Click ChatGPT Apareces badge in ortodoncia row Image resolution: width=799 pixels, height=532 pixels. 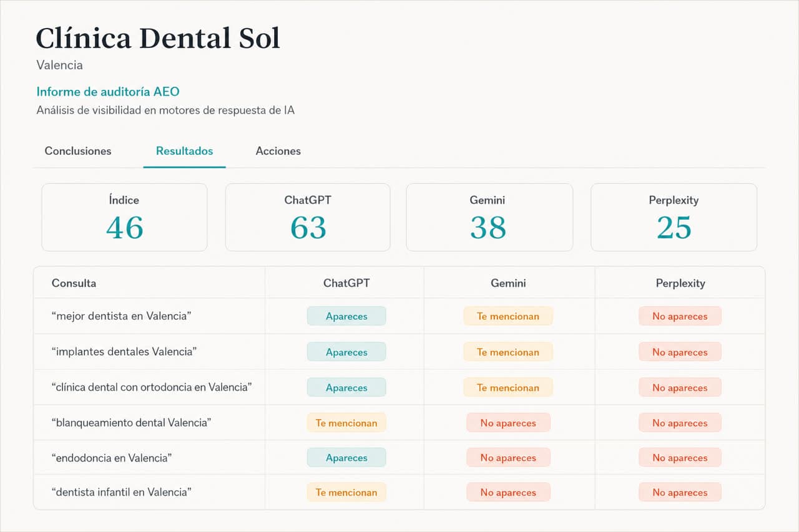tap(346, 387)
